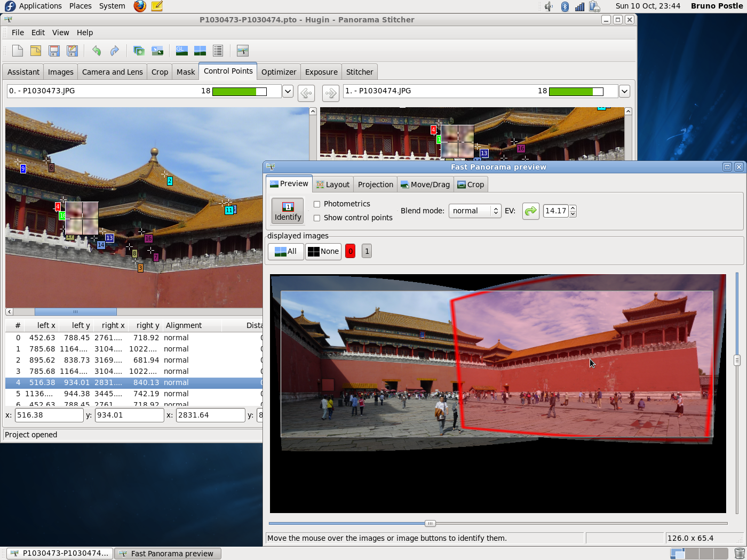The height and width of the screenshot is (560, 747).
Task: Save the project using the toolbar icon
Action: point(53,50)
